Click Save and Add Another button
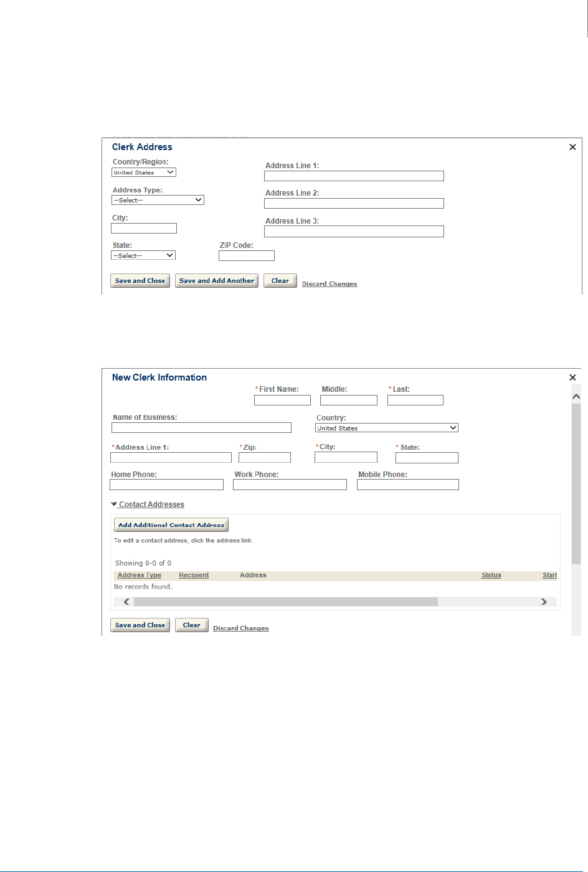The image size is (588, 872). (217, 281)
